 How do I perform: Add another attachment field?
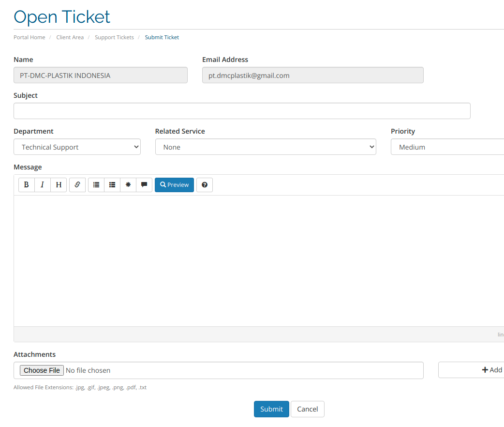tap(471, 370)
